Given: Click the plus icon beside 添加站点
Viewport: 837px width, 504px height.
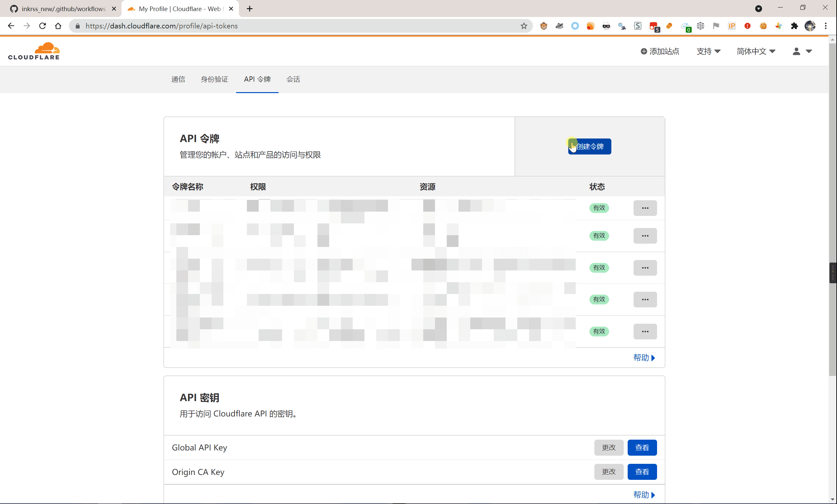Looking at the screenshot, I should [x=643, y=51].
